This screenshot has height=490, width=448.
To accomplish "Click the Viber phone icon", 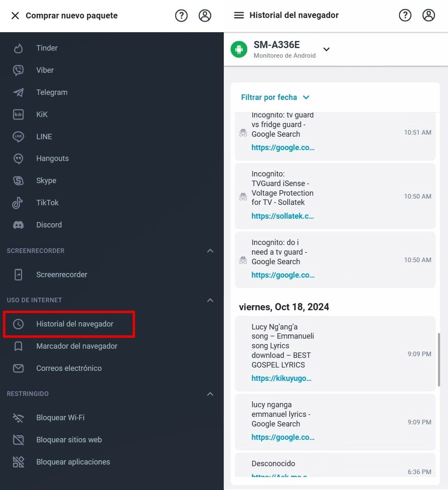I will (18, 70).
